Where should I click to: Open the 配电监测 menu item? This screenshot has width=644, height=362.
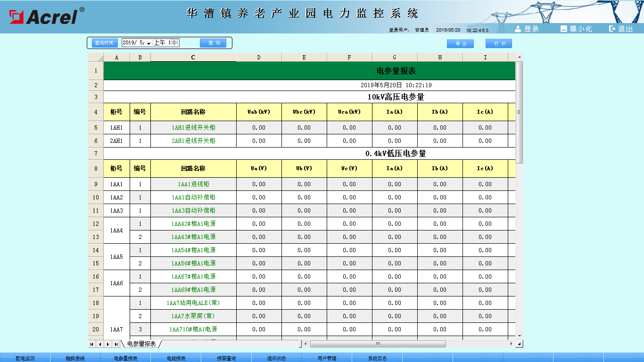pos(25,358)
